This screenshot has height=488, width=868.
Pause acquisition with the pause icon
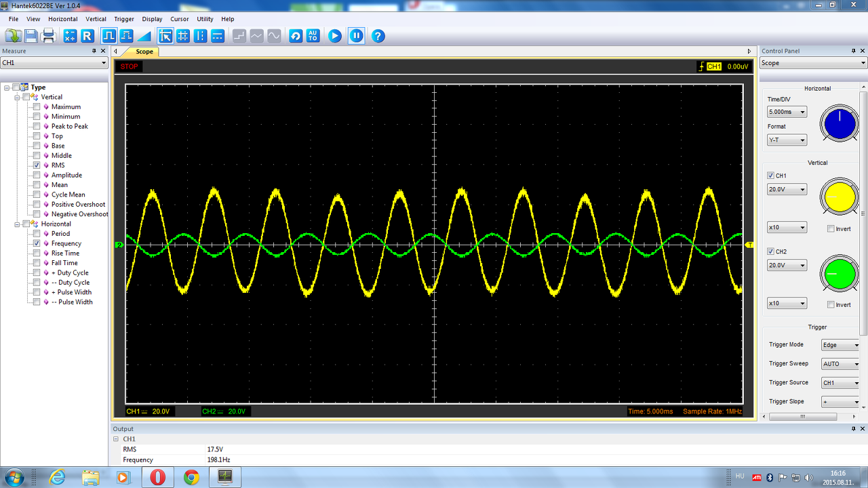pos(357,36)
